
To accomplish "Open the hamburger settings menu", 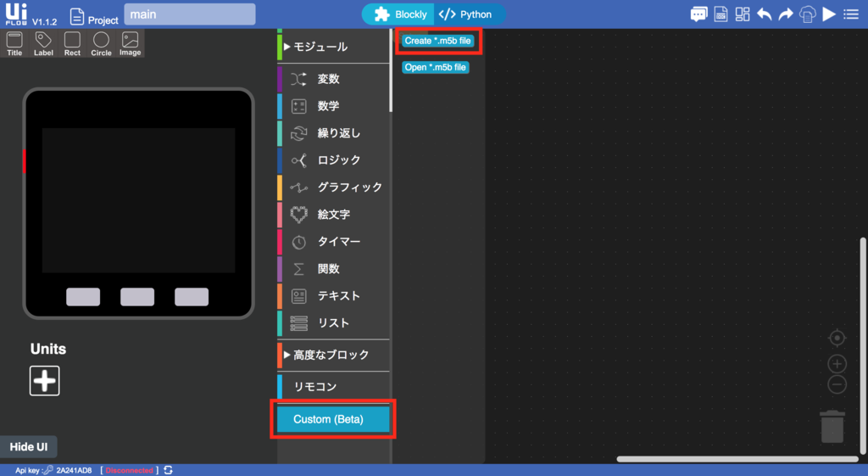I will pyautogui.click(x=851, y=14).
